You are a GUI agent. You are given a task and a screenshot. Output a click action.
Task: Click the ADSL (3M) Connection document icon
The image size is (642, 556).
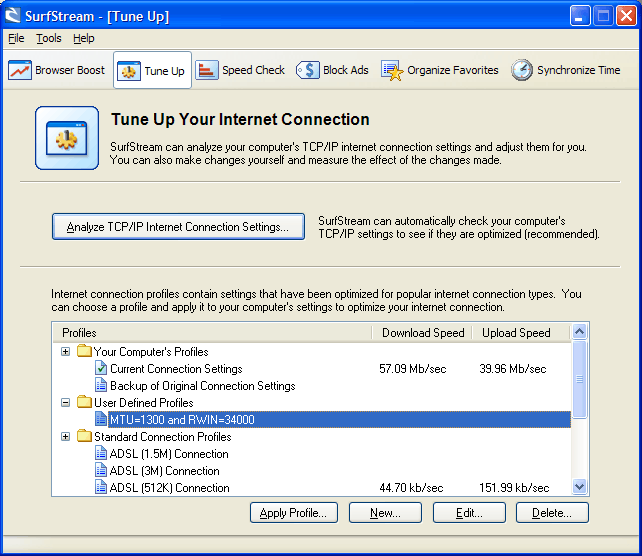[101, 470]
